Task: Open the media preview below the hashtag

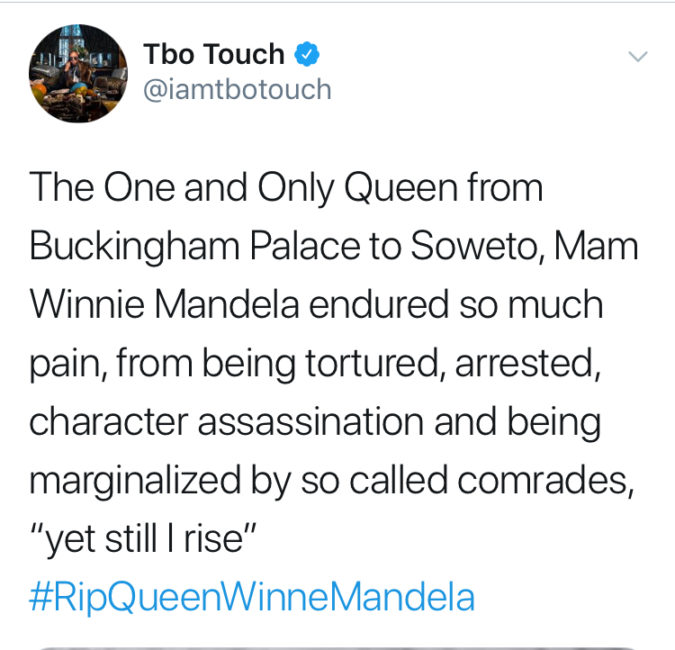Action: 337,646
